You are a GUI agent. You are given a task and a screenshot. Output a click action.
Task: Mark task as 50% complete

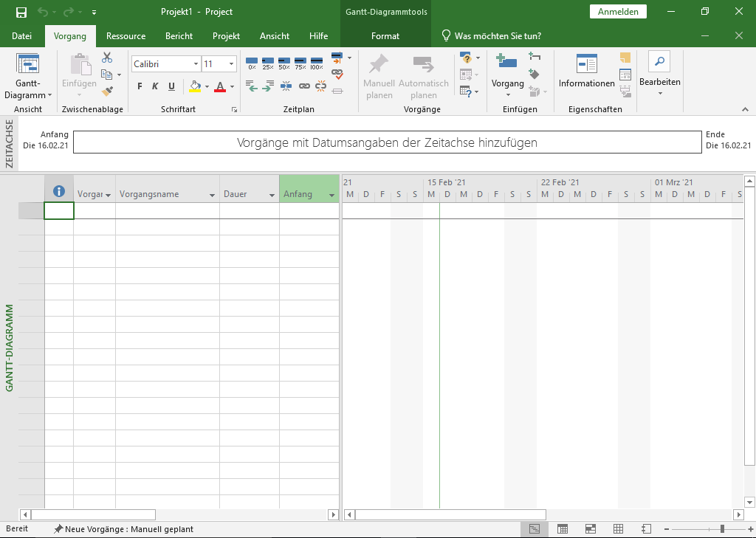(x=284, y=63)
